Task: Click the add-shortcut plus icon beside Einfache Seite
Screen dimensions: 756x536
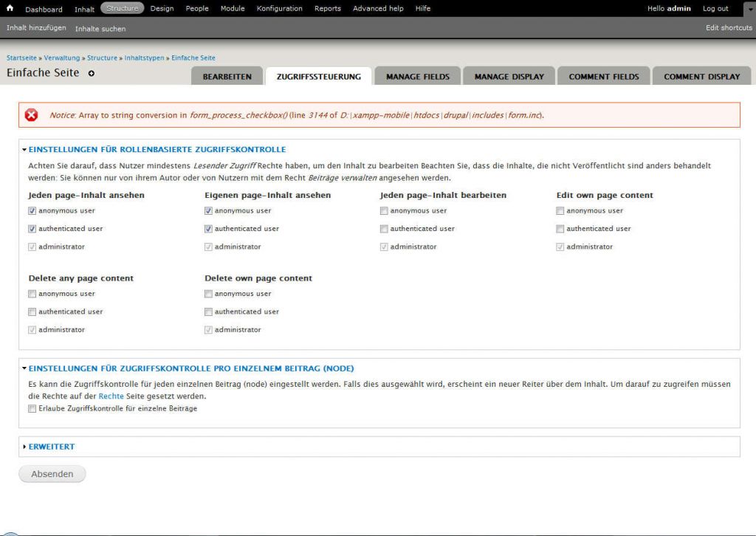Action: (92, 73)
